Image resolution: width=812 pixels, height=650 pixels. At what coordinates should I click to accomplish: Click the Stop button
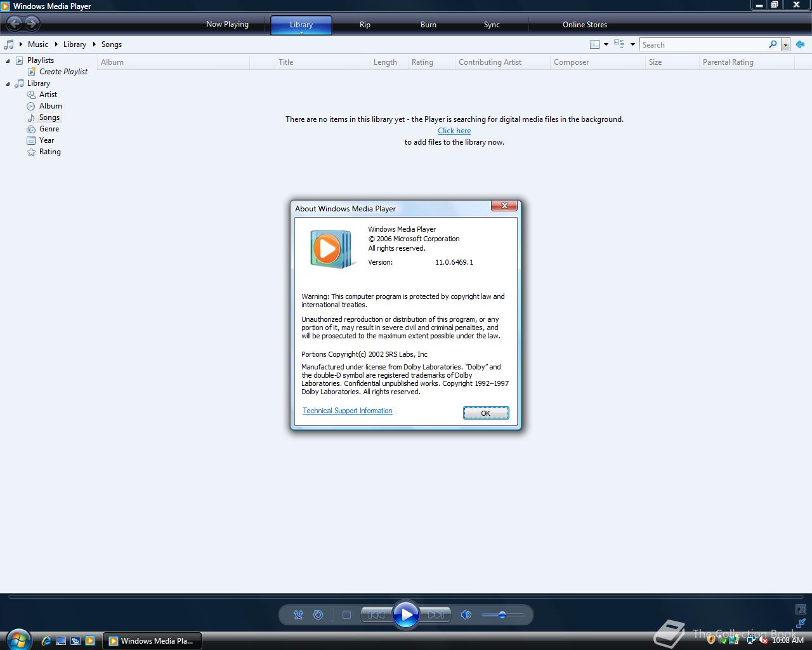(x=346, y=614)
